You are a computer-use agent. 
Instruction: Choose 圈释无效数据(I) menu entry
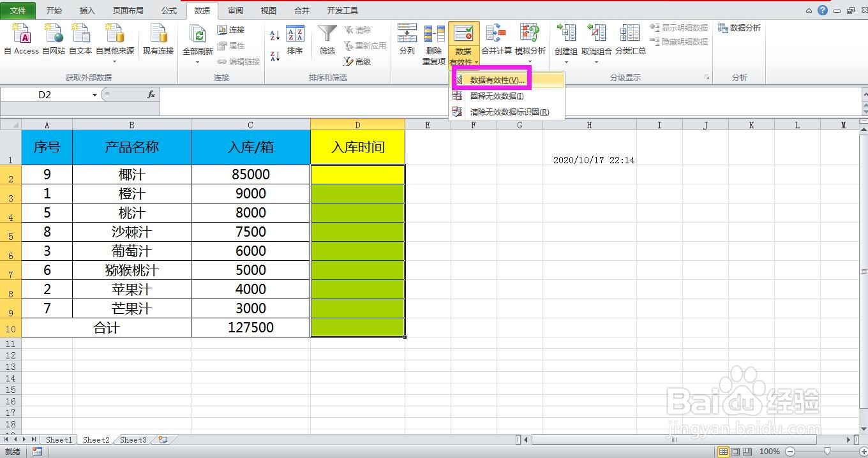coord(507,96)
